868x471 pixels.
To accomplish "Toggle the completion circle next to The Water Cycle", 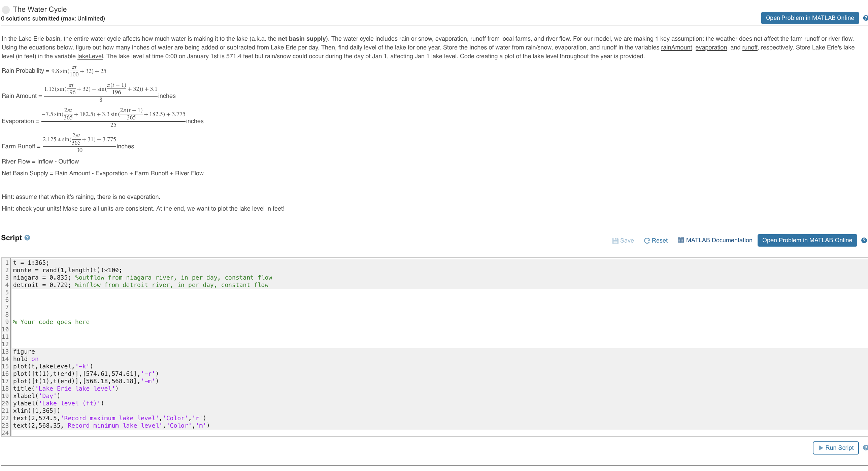I will (x=5, y=9).
